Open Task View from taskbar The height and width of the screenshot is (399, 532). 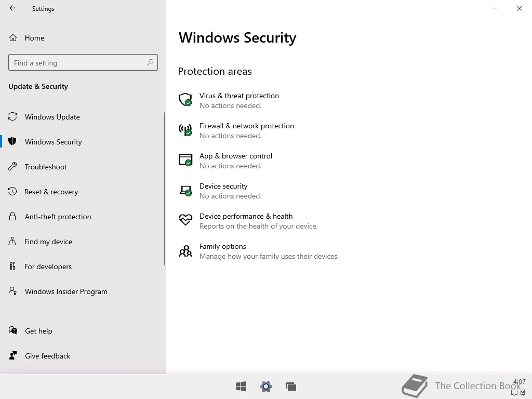coord(291,386)
